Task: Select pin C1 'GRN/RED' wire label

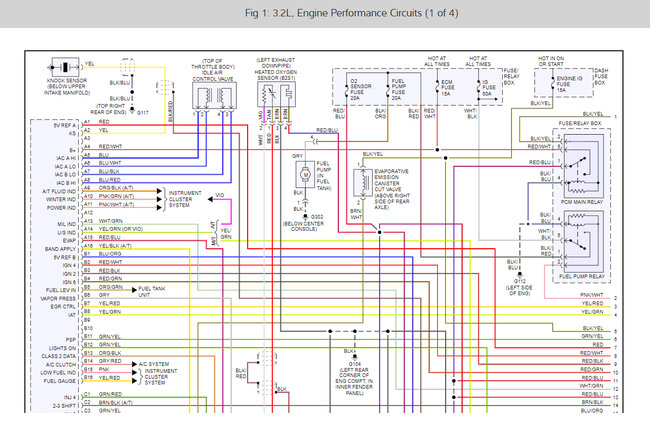Action: tap(110, 394)
